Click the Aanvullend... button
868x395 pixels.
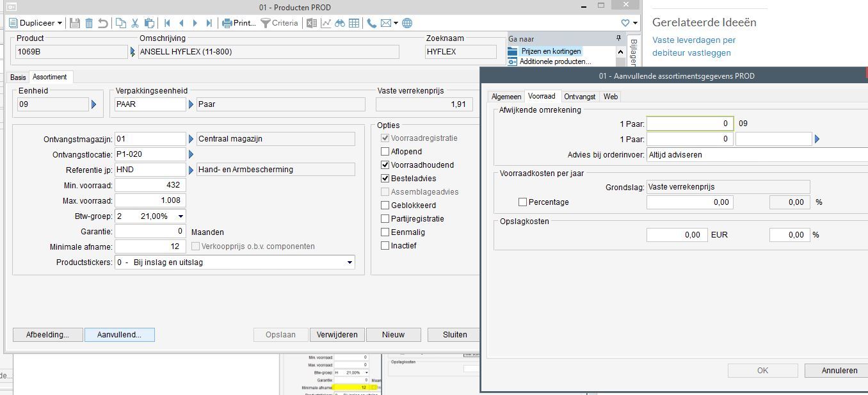click(x=120, y=335)
